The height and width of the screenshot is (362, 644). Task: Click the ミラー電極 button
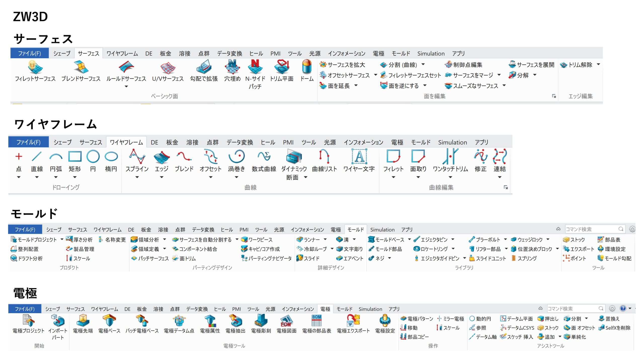(x=451, y=319)
